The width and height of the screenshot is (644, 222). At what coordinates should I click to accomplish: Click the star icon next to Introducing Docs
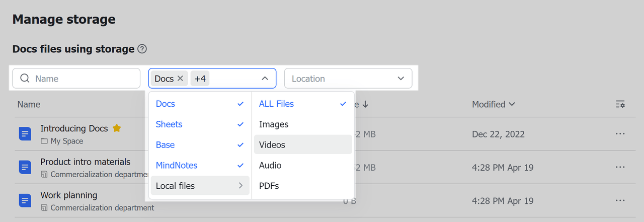(117, 128)
